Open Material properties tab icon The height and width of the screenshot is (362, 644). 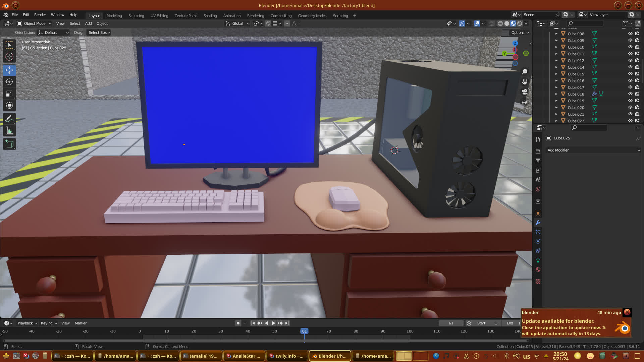coord(538,269)
